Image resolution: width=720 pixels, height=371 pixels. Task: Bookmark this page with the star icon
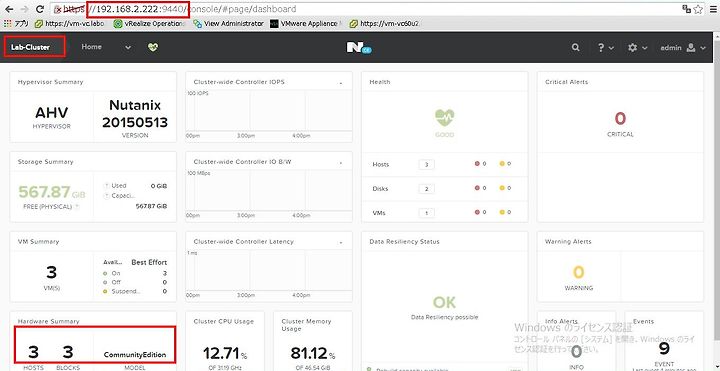tap(698, 9)
